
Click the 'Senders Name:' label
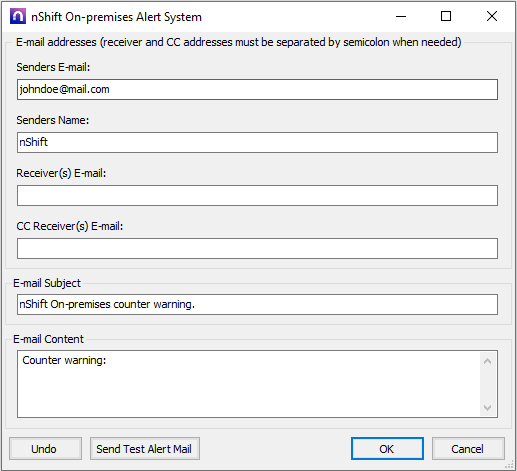tap(53, 120)
